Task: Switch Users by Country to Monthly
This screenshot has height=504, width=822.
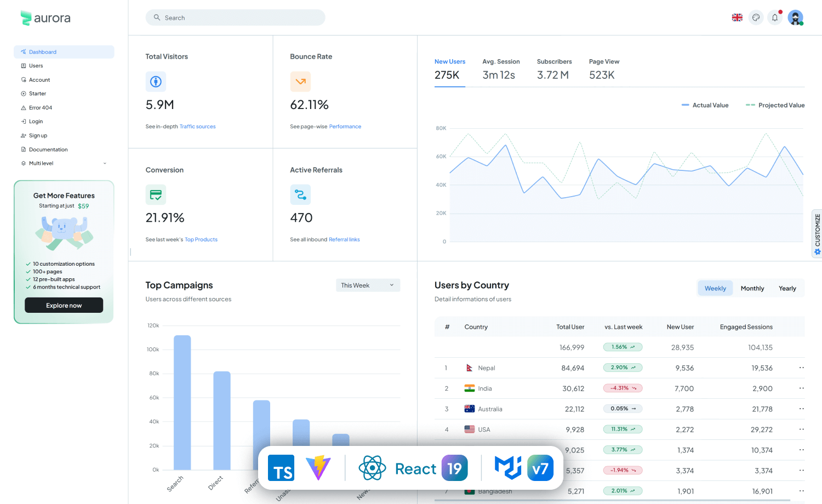Action: click(752, 288)
